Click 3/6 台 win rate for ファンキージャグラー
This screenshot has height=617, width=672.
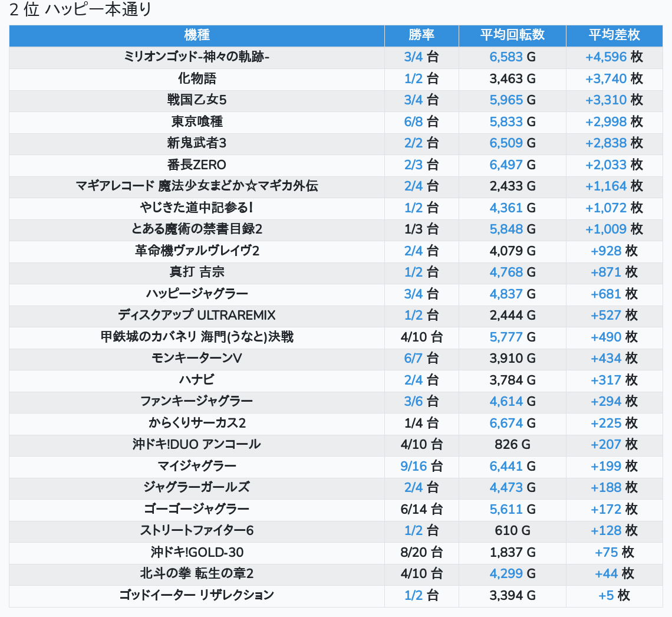click(421, 401)
